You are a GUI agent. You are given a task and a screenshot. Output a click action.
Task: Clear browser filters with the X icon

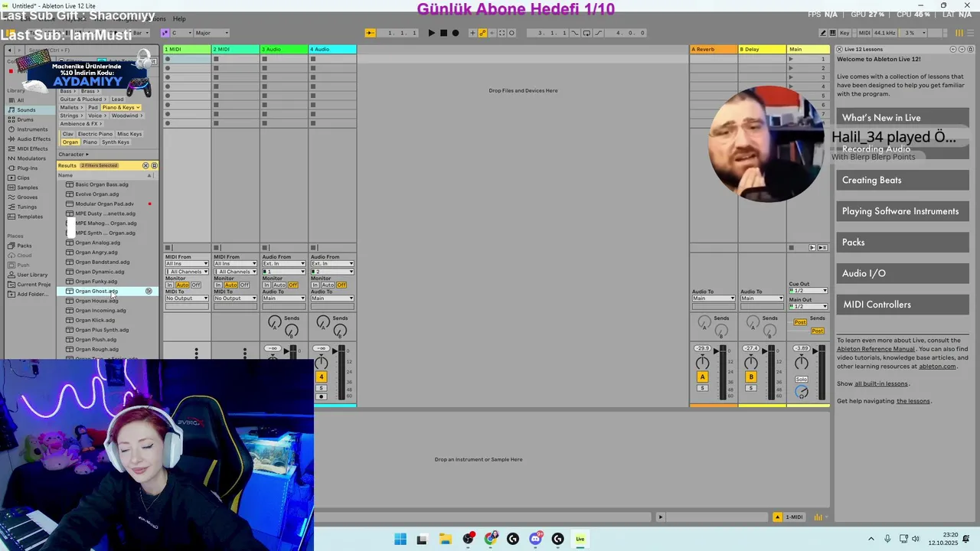145,165
